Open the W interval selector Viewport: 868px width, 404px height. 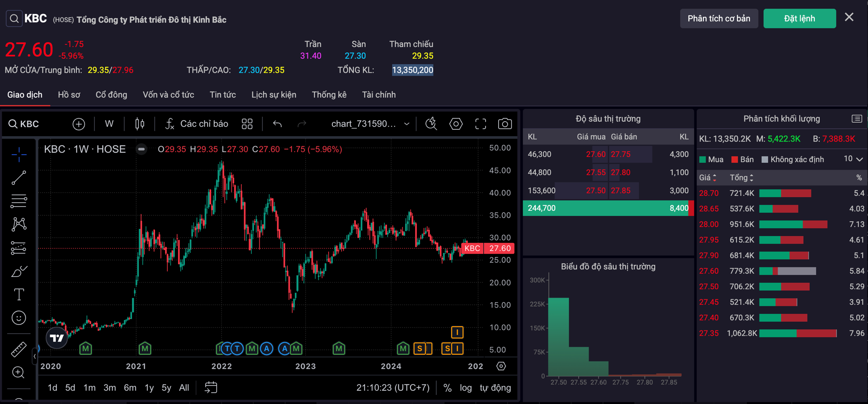[109, 124]
